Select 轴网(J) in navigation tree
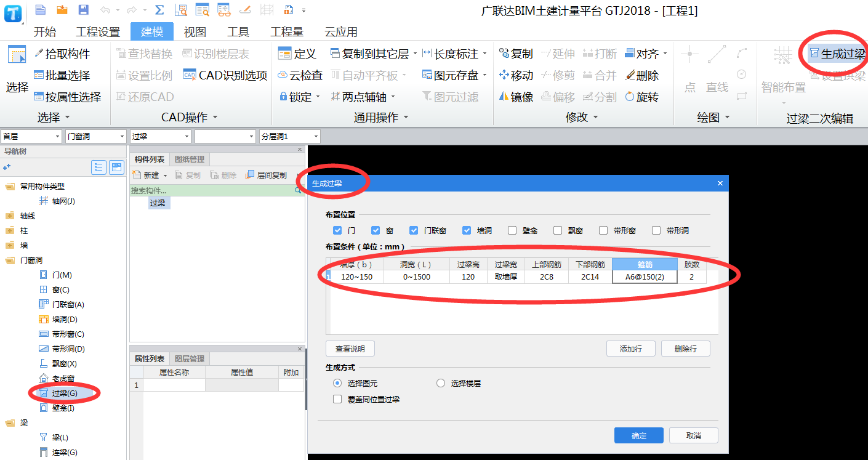This screenshot has height=460, width=868. coord(57,201)
